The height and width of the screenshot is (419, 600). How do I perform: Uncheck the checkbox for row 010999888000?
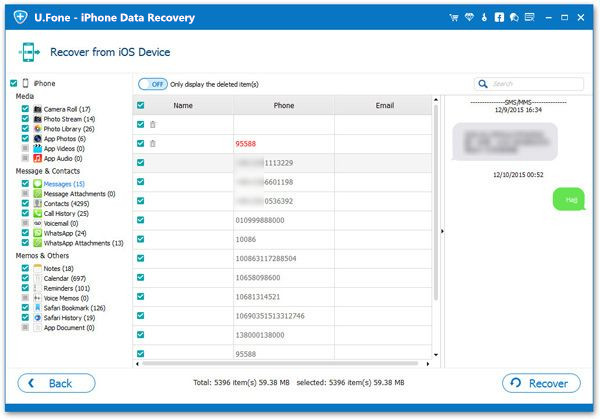point(140,220)
